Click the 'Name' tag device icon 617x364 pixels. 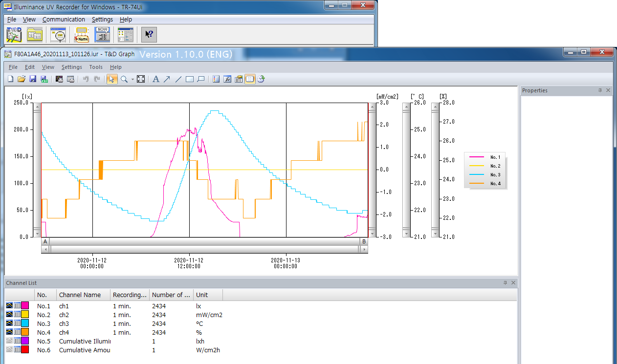click(x=81, y=34)
